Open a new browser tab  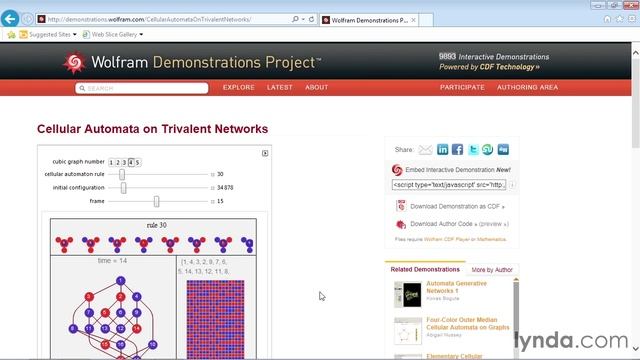426,20
